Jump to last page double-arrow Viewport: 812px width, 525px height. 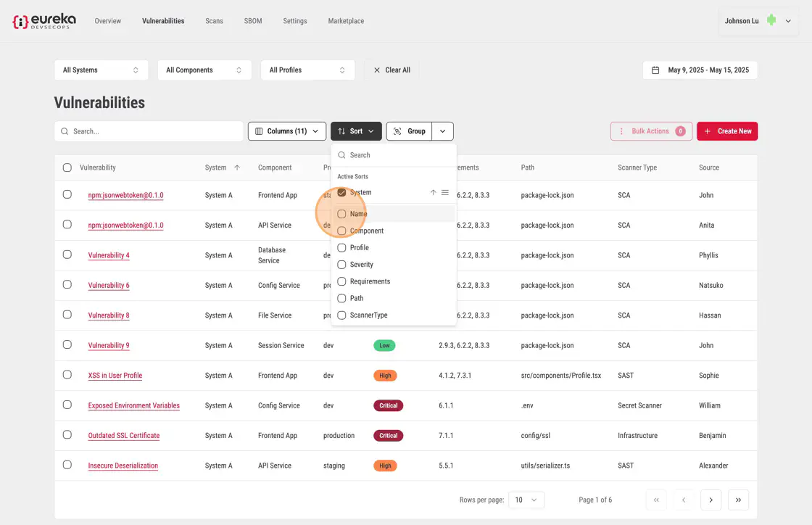tap(738, 500)
